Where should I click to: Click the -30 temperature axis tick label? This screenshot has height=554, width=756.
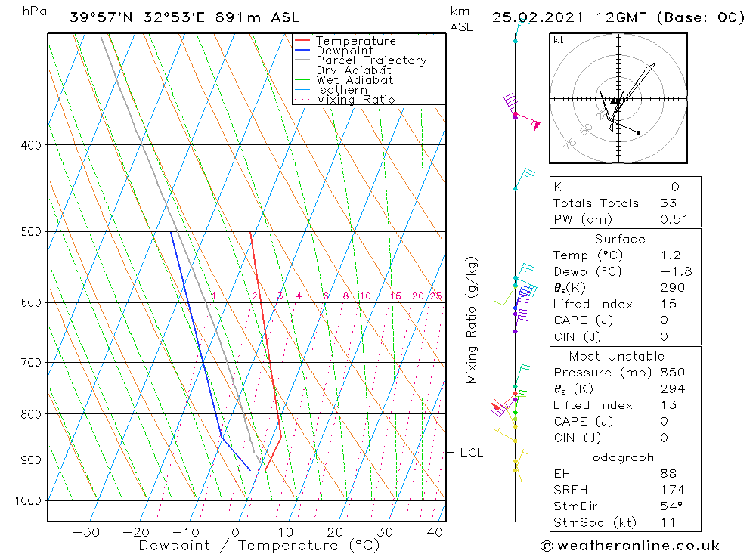click(x=86, y=532)
